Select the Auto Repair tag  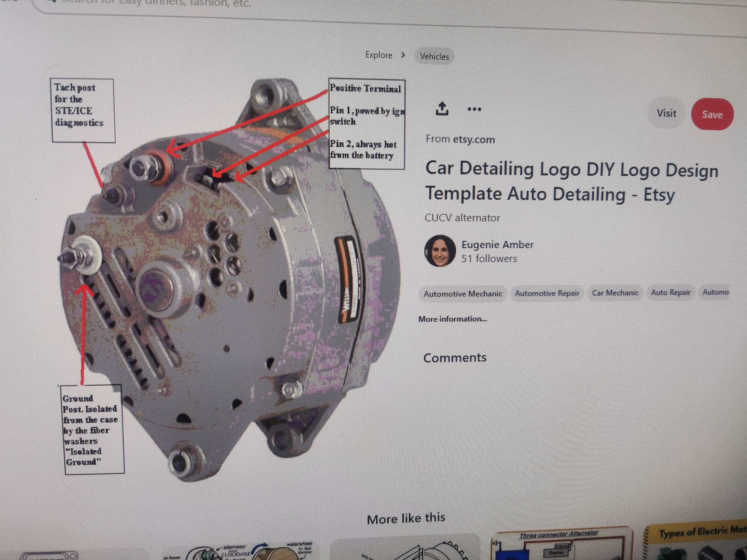point(670,292)
